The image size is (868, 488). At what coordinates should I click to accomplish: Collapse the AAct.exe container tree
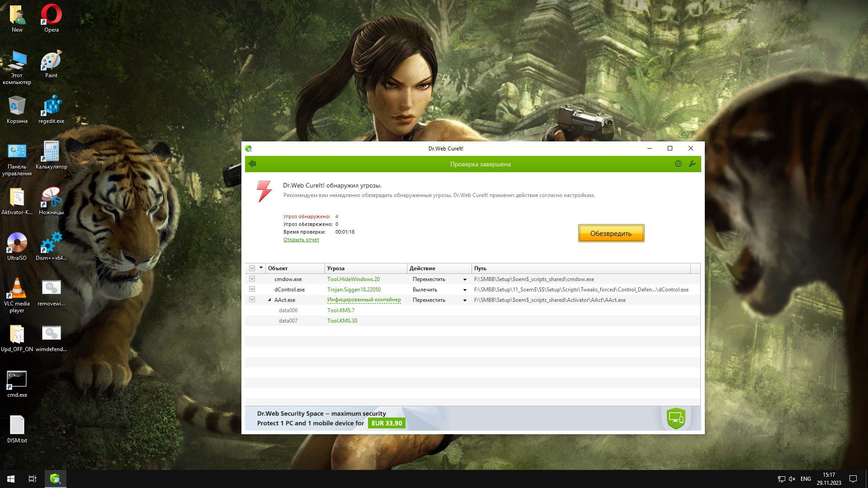coord(269,300)
